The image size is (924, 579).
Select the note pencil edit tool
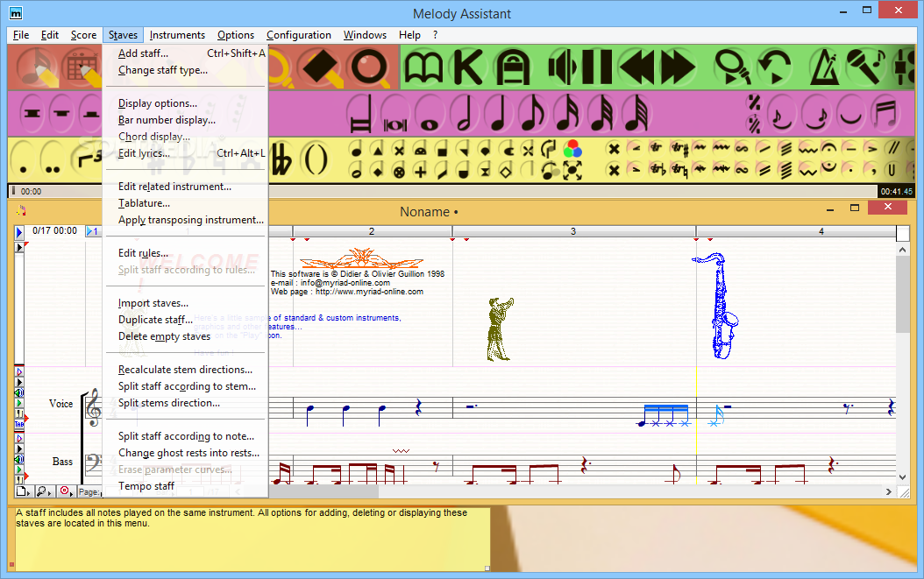click(x=37, y=67)
